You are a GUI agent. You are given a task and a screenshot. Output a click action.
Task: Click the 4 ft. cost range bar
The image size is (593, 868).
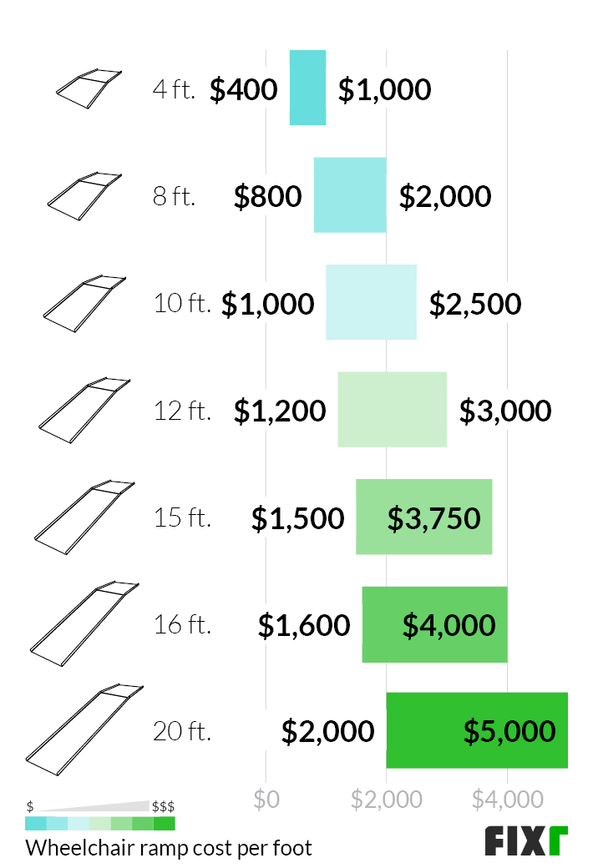307,88
